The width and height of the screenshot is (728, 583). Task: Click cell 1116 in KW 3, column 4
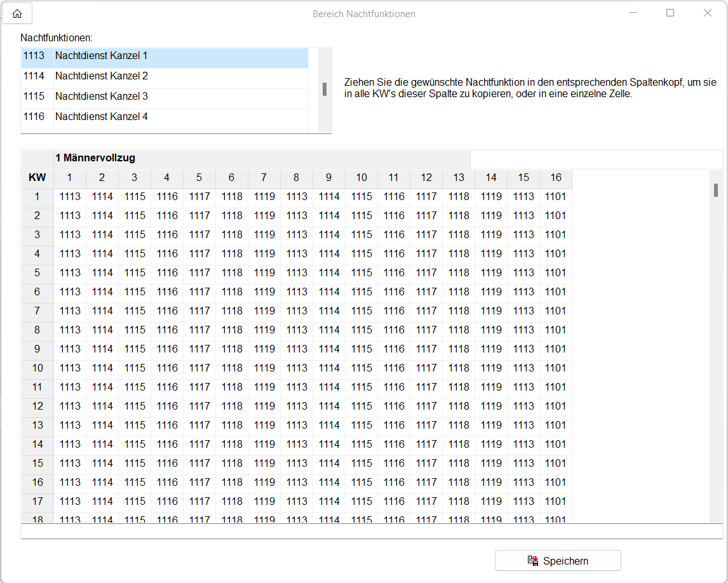(167, 235)
